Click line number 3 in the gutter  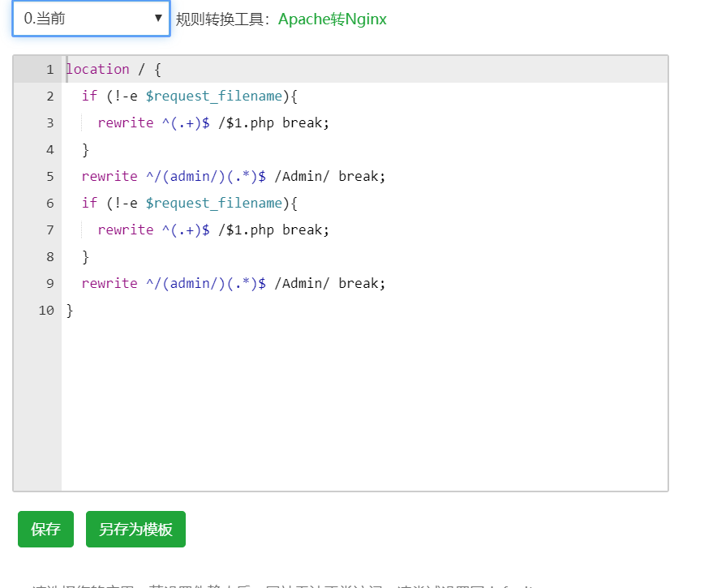(x=49, y=123)
